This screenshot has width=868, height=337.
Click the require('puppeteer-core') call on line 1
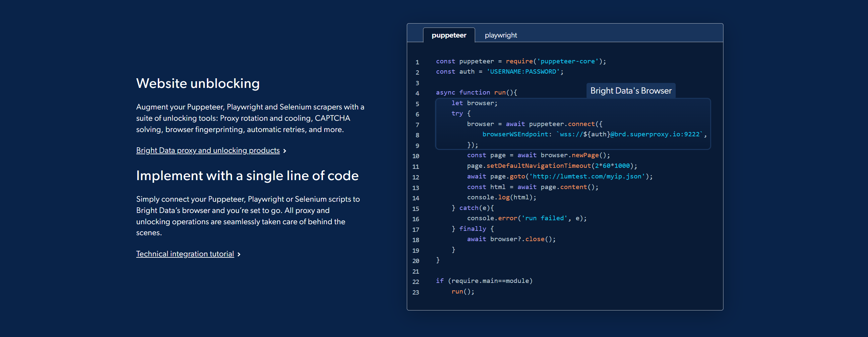coord(555,61)
